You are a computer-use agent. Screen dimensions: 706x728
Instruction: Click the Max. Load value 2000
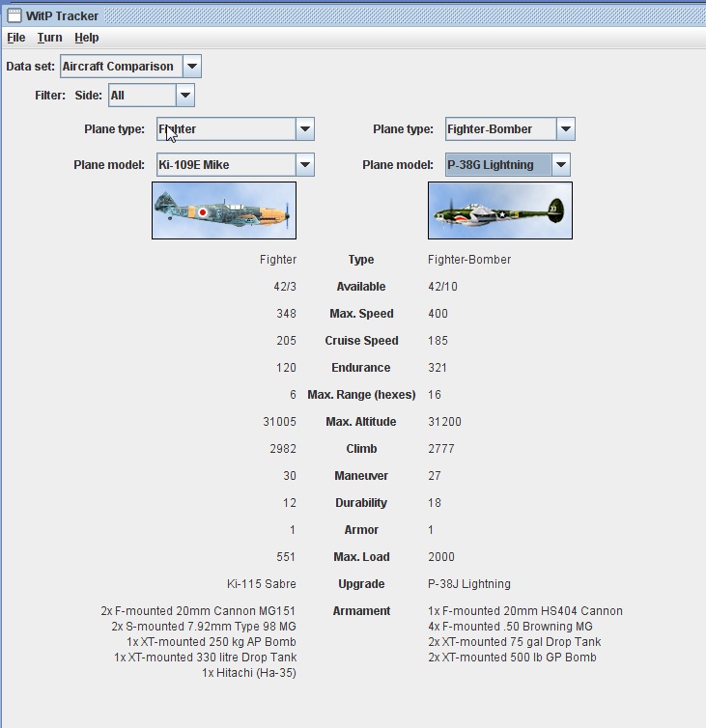coord(441,557)
